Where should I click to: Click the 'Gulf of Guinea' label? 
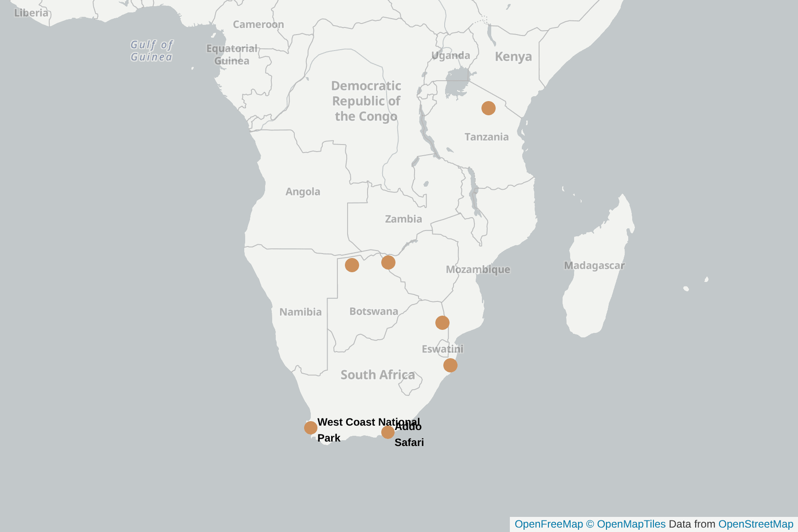click(x=152, y=51)
